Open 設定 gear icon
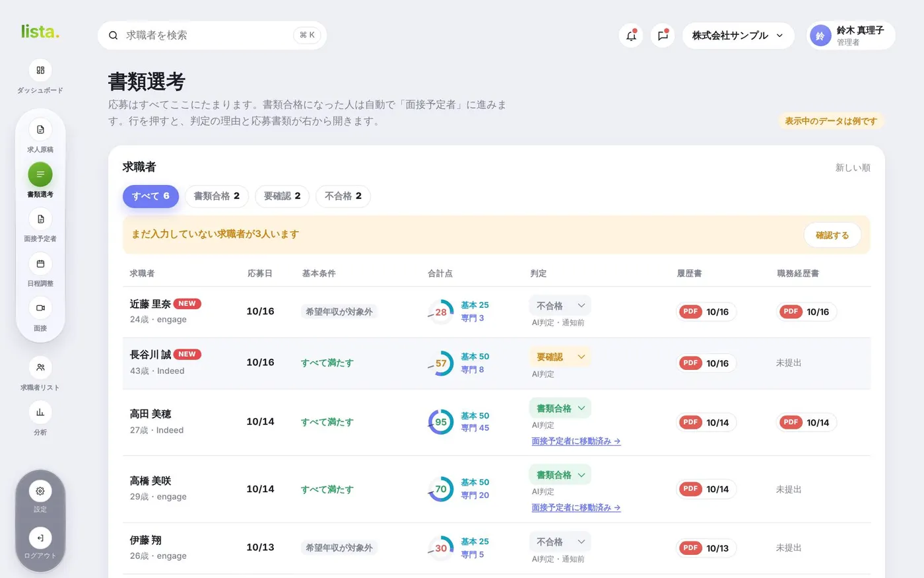924x578 pixels. tap(40, 491)
